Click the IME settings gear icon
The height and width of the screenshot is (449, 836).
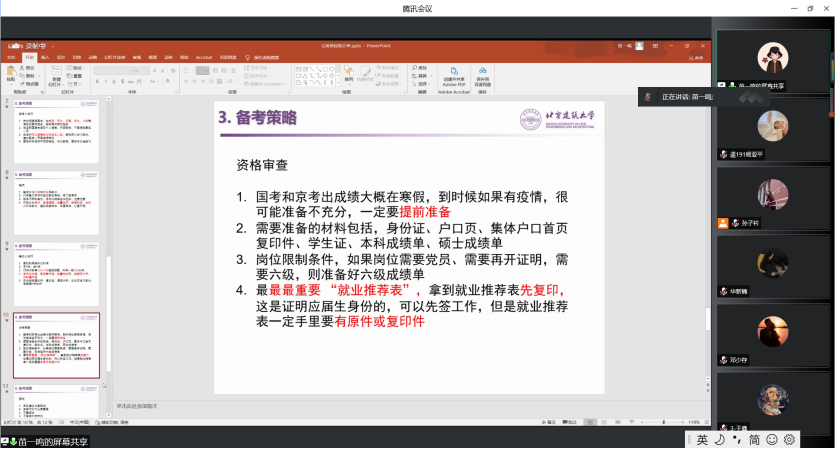tap(789, 439)
